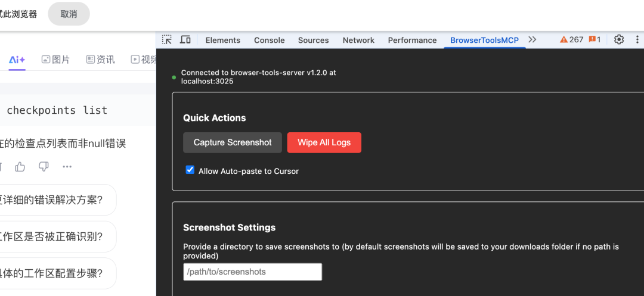Click the warnings count triangle icon
This screenshot has height=296, width=644.
click(x=564, y=40)
